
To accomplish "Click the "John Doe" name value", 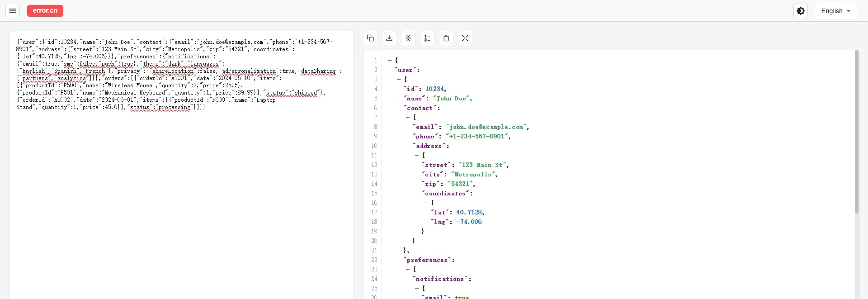I will 452,99.
